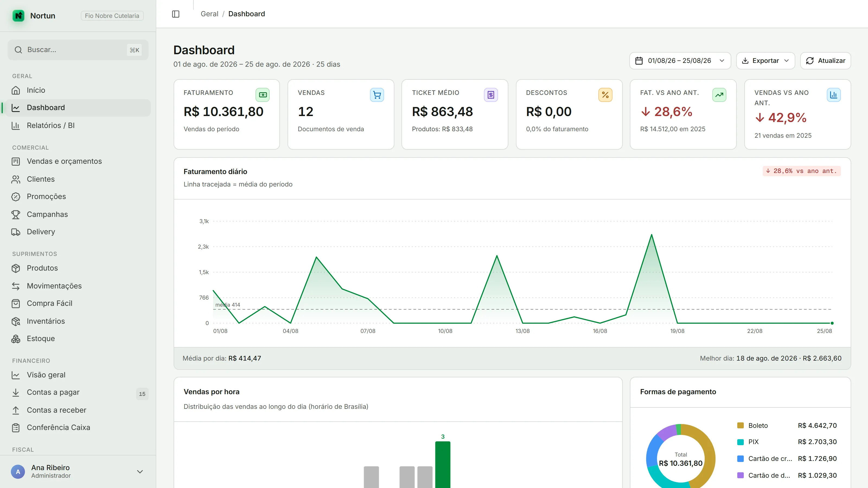
Task: Click the Faturamento R$ 10.361,80 card value
Action: pyautogui.click(x=224, y=112)
